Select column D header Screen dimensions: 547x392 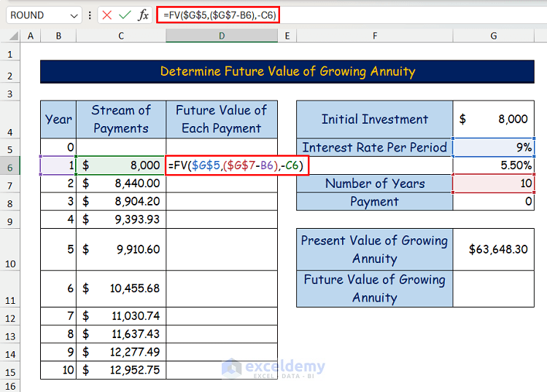[x=222, y=36]
